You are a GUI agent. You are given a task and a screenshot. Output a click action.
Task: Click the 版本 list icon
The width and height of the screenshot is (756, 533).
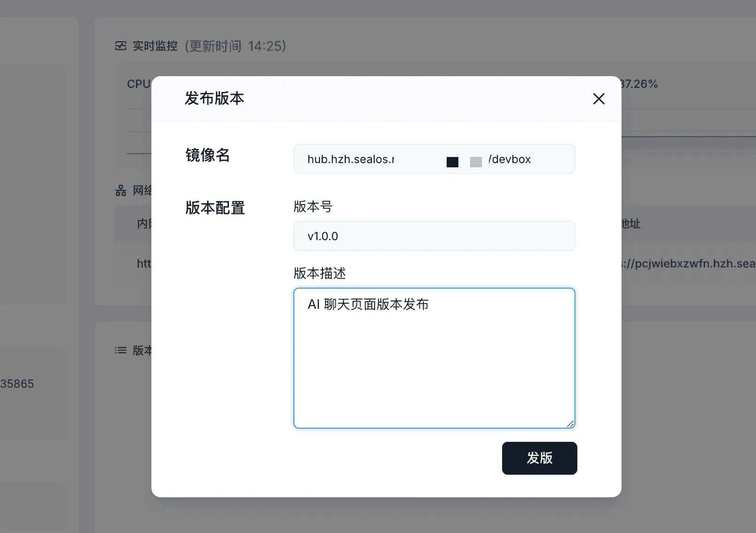click(121, 350)
